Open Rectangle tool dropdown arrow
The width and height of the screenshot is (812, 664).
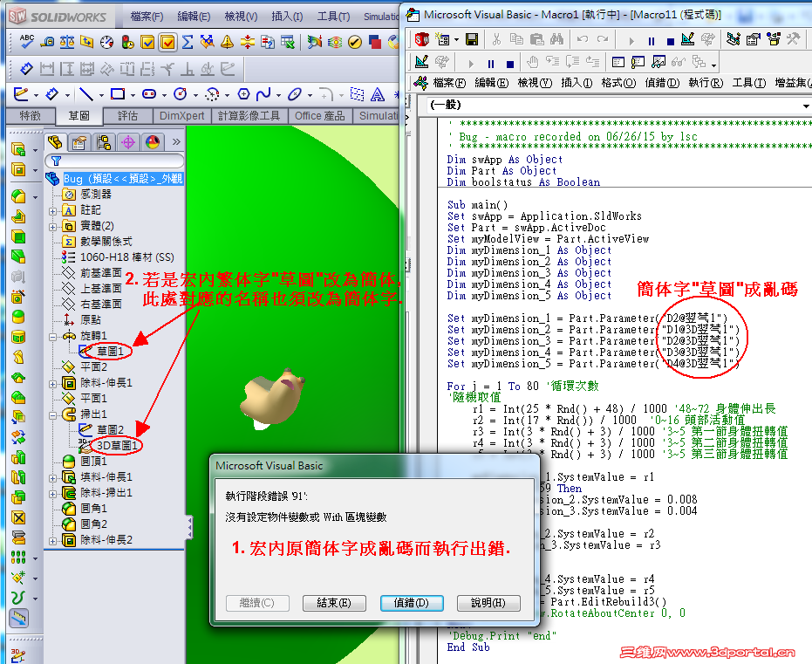coord(133,95)
